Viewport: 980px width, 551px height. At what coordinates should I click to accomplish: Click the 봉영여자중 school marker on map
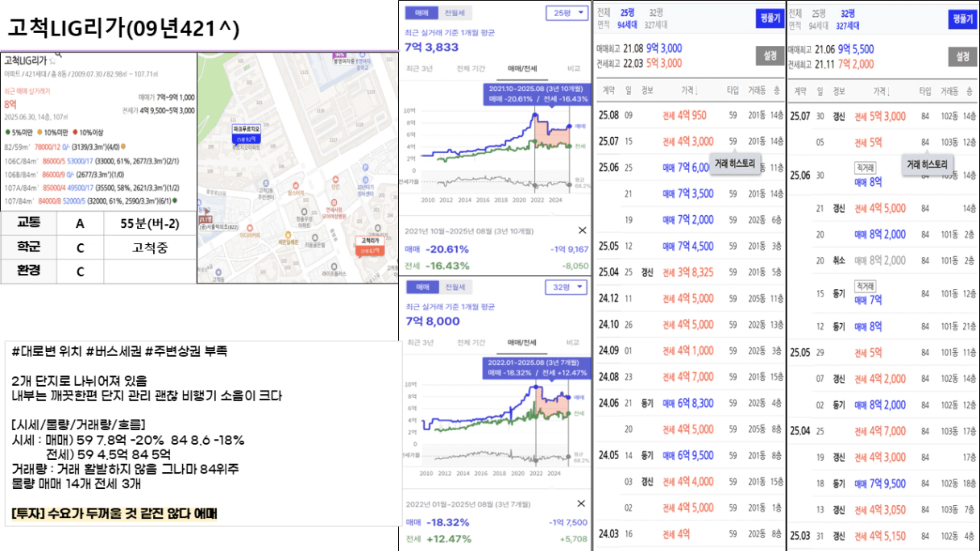pyautogui.click(x=346, y=59)
